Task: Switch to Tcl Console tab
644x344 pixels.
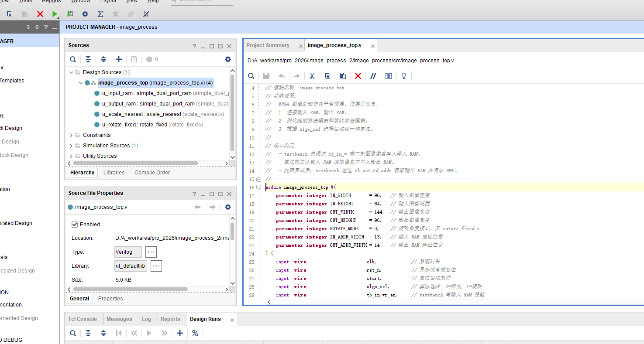Action: coord(83,319)
